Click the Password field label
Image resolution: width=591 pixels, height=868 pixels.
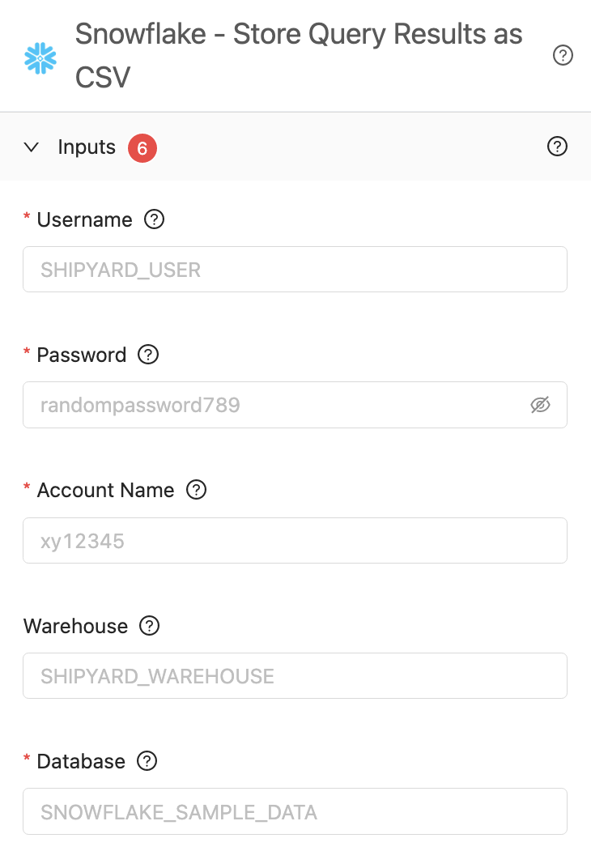click(81, 355)
